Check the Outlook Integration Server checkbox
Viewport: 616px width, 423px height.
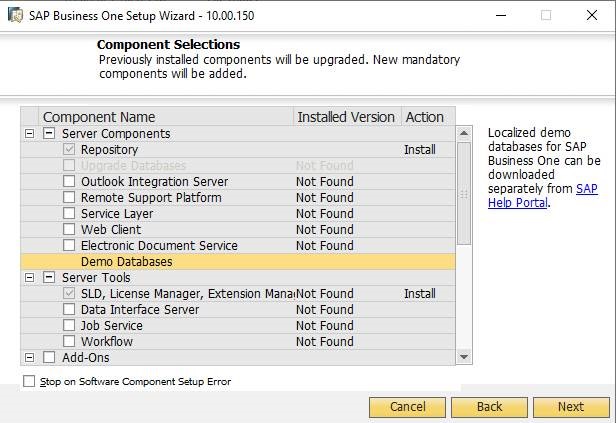tap(69, 181)
